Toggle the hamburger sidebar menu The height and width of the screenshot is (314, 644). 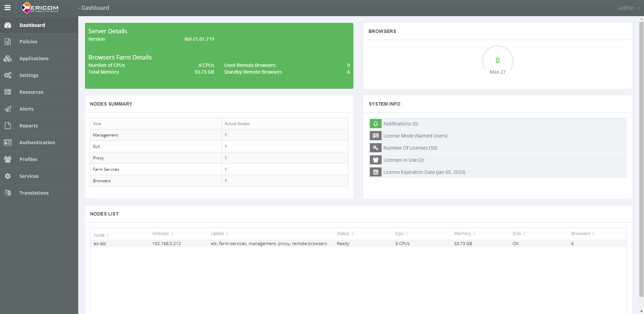tap(7, 8)
